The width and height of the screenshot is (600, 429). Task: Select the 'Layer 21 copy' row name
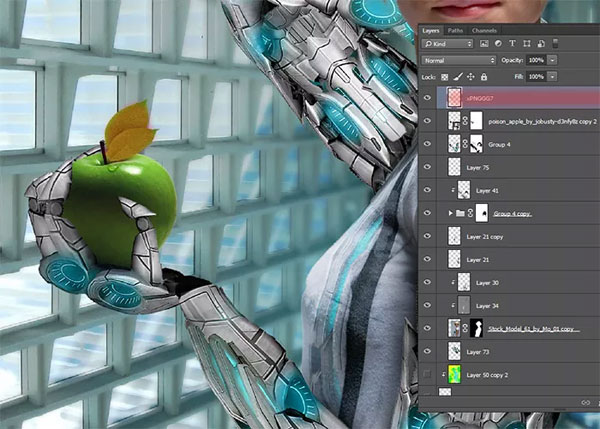pos(485,237)
